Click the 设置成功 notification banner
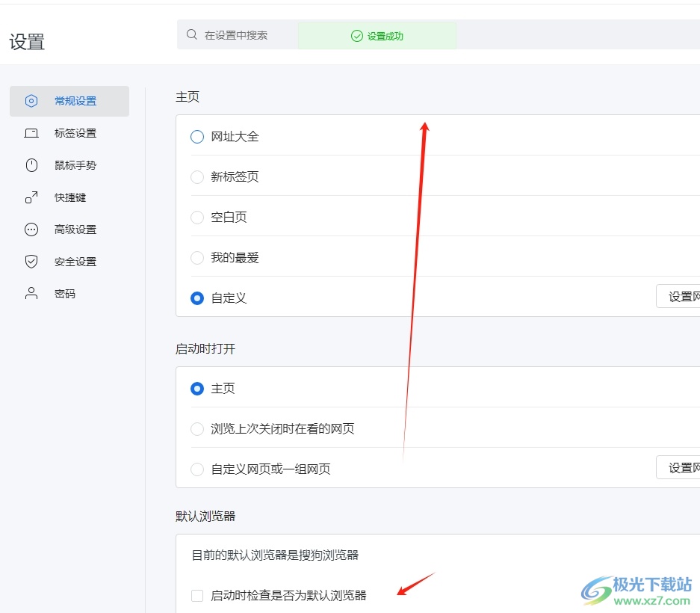This screenshot has height=613, width=700. 377,36
